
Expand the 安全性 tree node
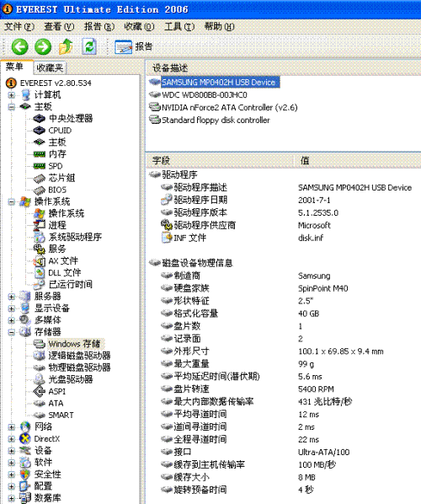11,475
